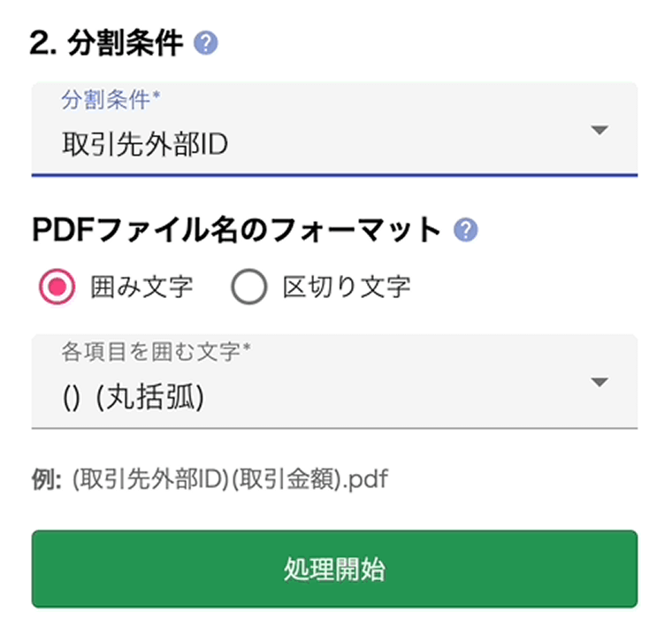Click the 囲み文字 label text
This screenshot has height=642, width=672.
141,287
